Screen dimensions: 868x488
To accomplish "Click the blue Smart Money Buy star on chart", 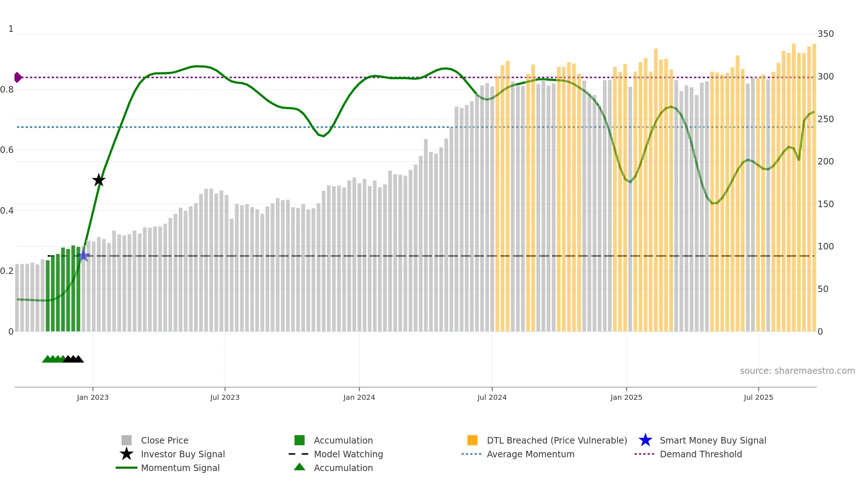I will click(84, 256).
